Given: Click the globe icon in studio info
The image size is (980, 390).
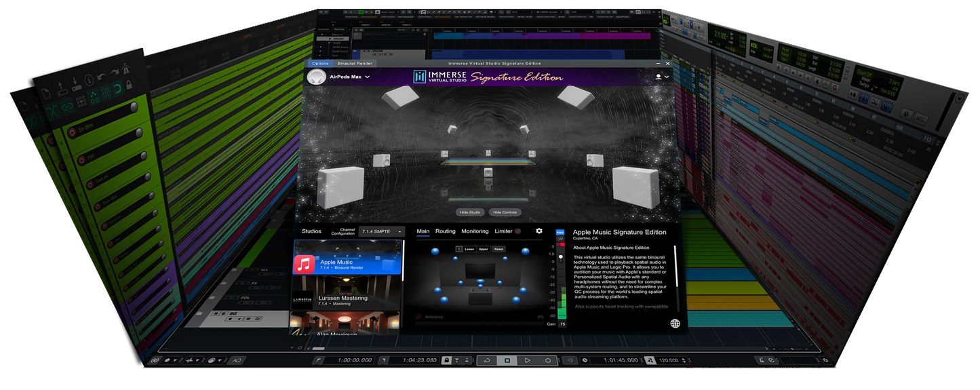Looking at the screenshot, I should [675, 324].
